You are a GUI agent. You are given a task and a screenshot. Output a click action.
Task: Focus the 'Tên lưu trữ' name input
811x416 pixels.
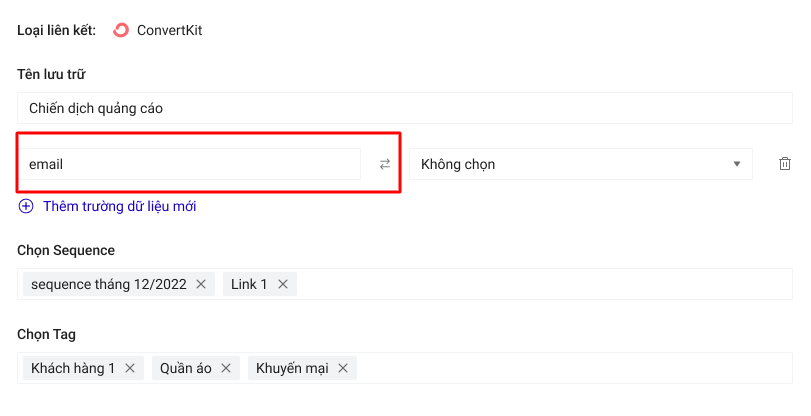click(x=400, y=108)
